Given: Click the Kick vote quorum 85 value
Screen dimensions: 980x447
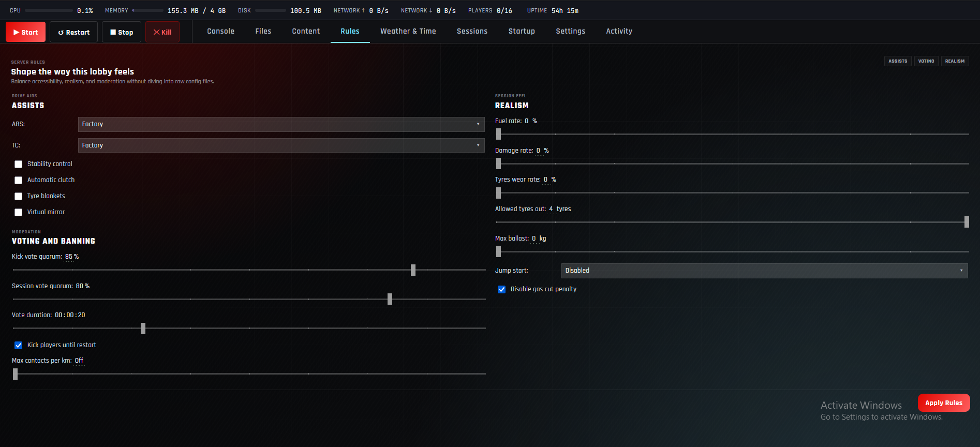Looking at the screenshot, I should pyautogui.click(x=69, y=257).
